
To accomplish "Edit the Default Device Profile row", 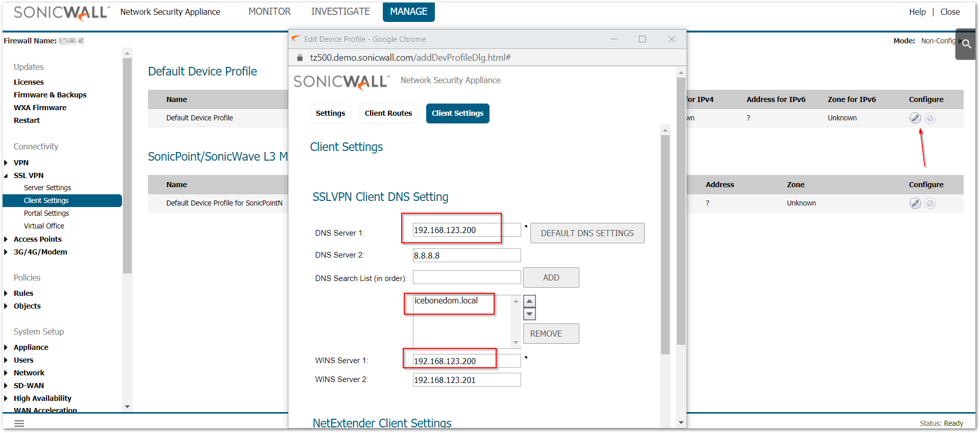I will 915,118.
